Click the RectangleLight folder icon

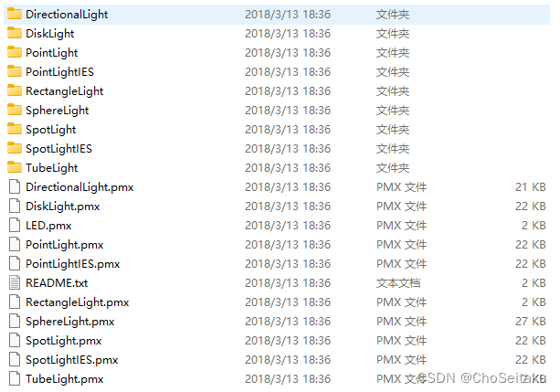pyautogui.click(x=15, y=90)
